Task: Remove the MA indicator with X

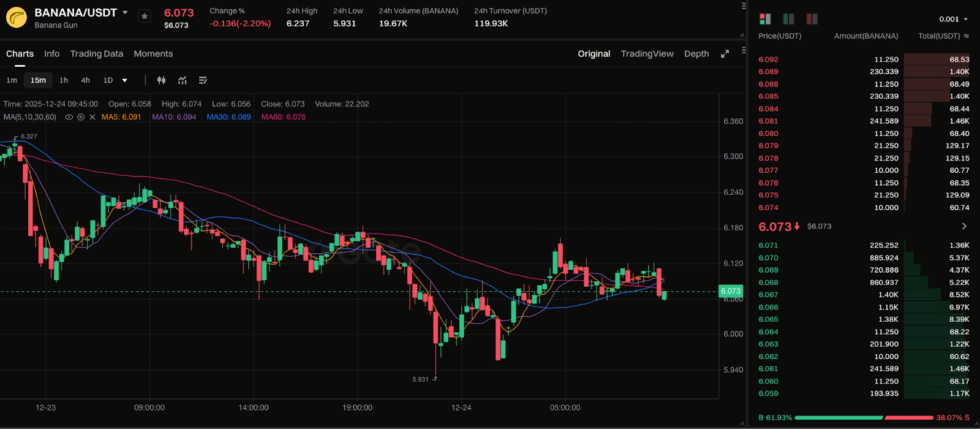Action: click(x=92, y=117)
